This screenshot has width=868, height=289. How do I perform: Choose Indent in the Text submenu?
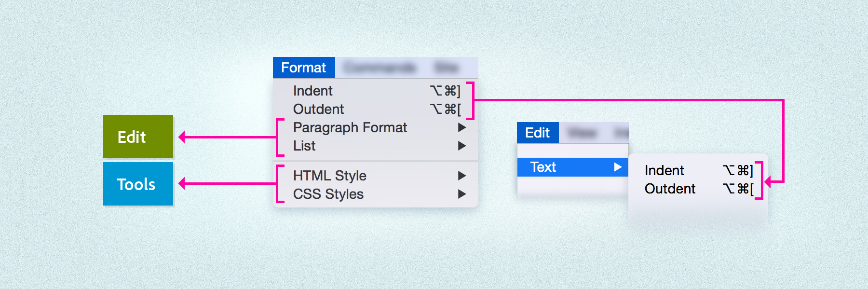click(x=664, y=170)
